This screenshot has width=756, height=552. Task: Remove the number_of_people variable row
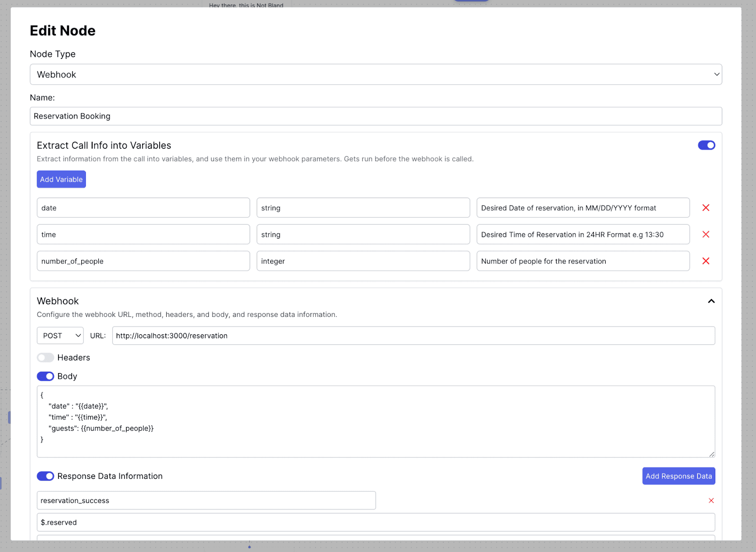click(x=706, y=261)
